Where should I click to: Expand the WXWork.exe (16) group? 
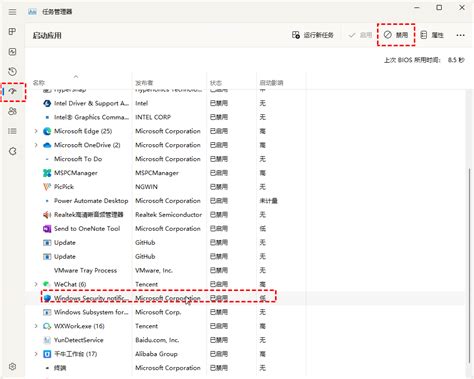point(36,326)
